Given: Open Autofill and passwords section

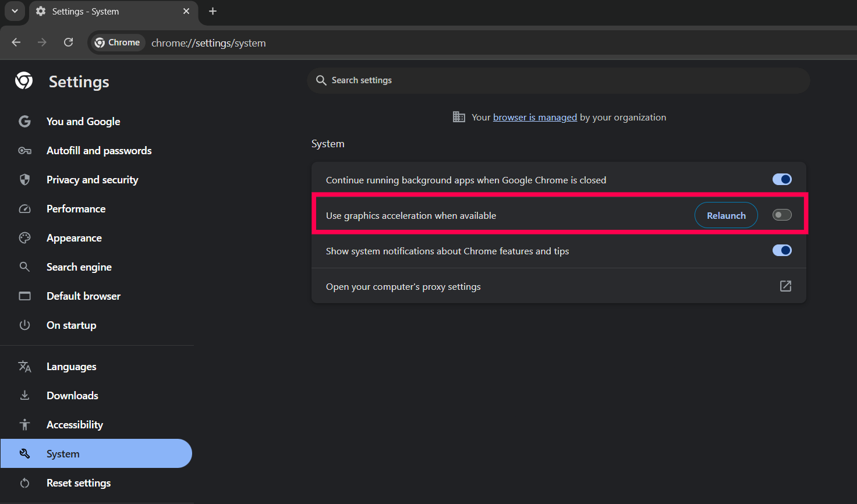Looking at the screenshot, I should pyautogui.click(x=99, y=151).
